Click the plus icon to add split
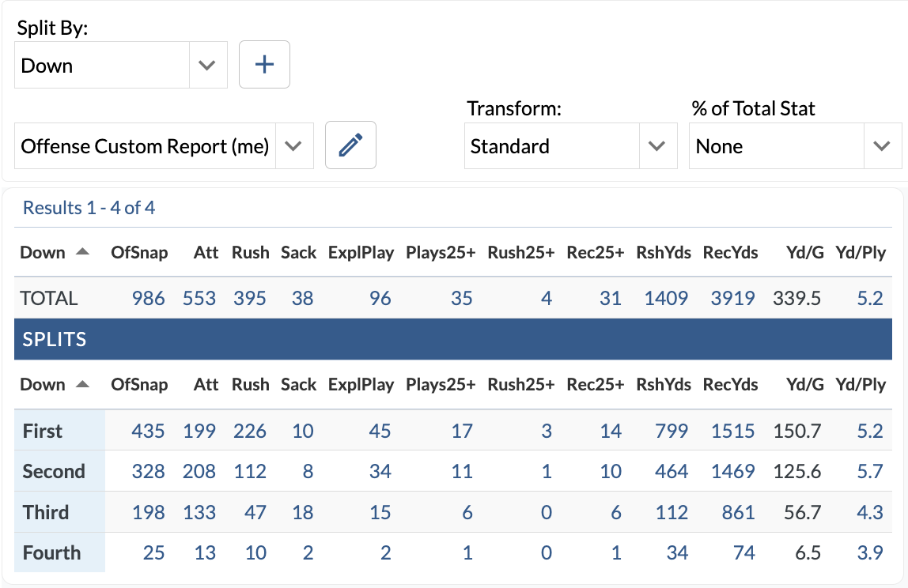 pos(264,65)
